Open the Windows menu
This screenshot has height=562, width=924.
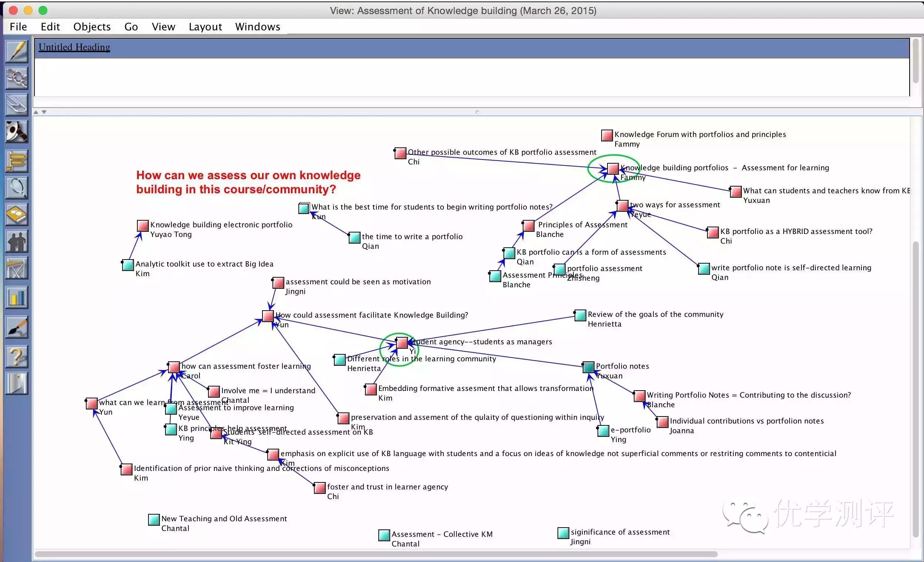258,27
